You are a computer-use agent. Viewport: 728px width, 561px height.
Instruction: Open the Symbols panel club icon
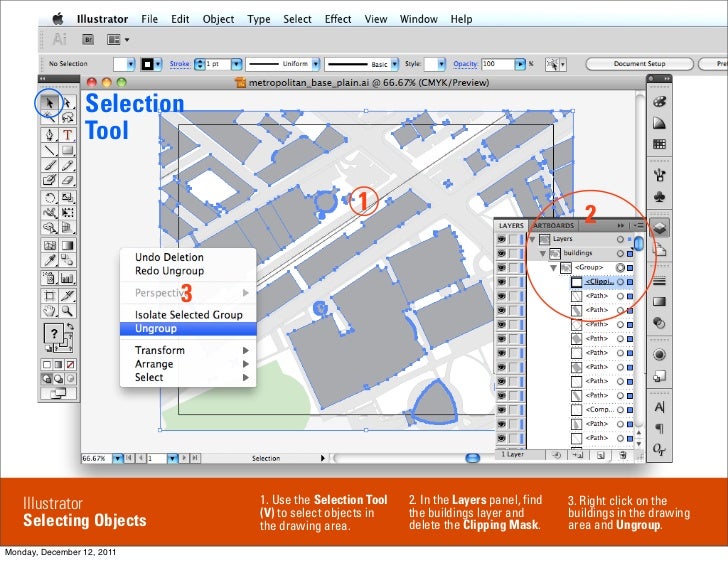[659, 197]
